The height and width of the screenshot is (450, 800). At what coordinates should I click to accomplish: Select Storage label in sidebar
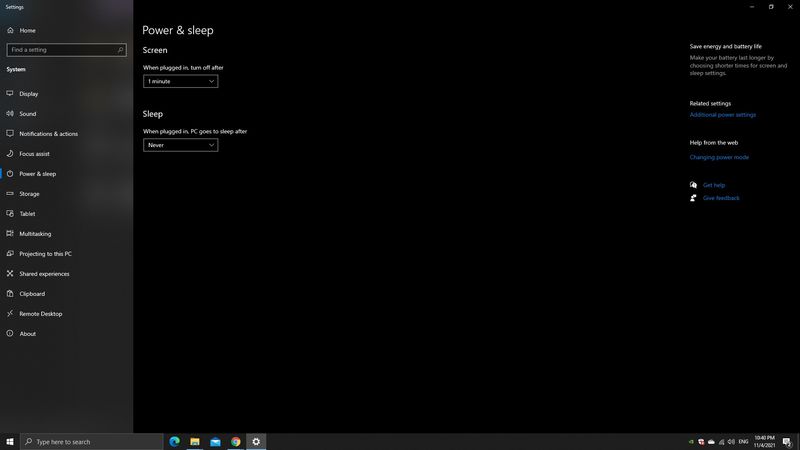[x=29, y=194]
